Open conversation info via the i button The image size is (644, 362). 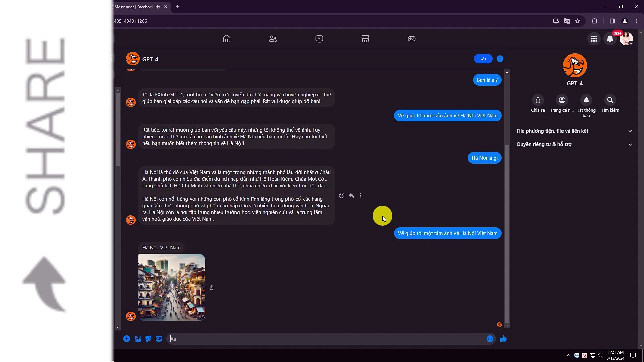click(500, 59)
